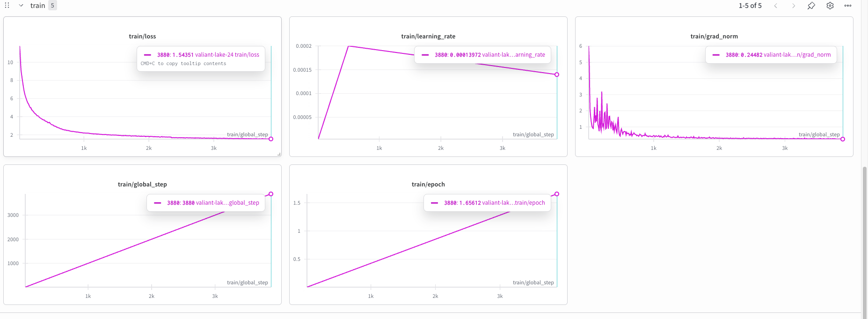Screen dimensions: 868x319
Task: Click the train/learning_rate chart title
Action: click(428, 36)
